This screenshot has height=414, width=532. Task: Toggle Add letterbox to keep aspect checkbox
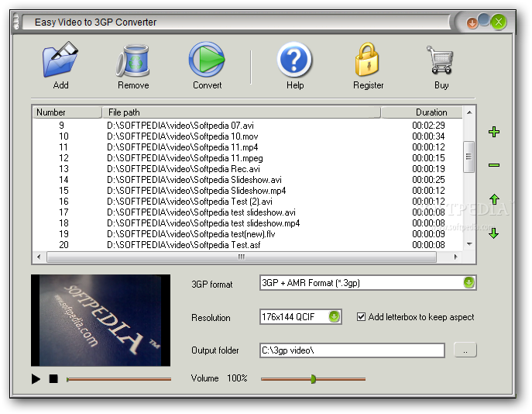361,317
